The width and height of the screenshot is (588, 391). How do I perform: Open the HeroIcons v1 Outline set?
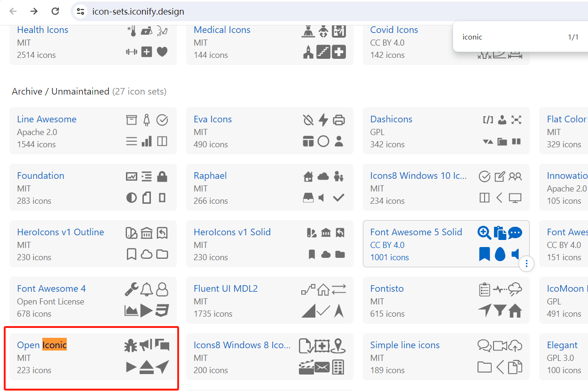[x=61, y=232]
